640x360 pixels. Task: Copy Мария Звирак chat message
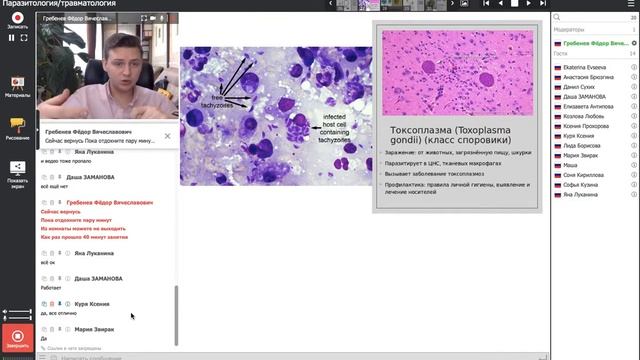pos(44,329)
